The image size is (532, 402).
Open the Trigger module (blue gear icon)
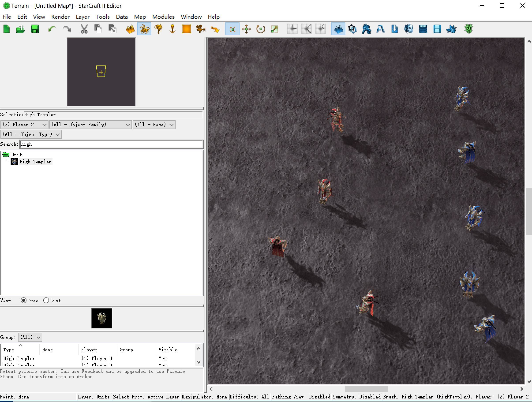tap(352, 29)
